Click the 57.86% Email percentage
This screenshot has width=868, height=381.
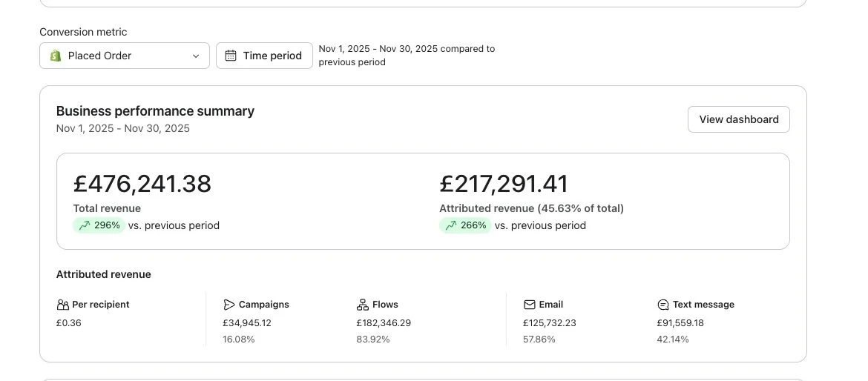pyautogui.click(x=539, y=339)
